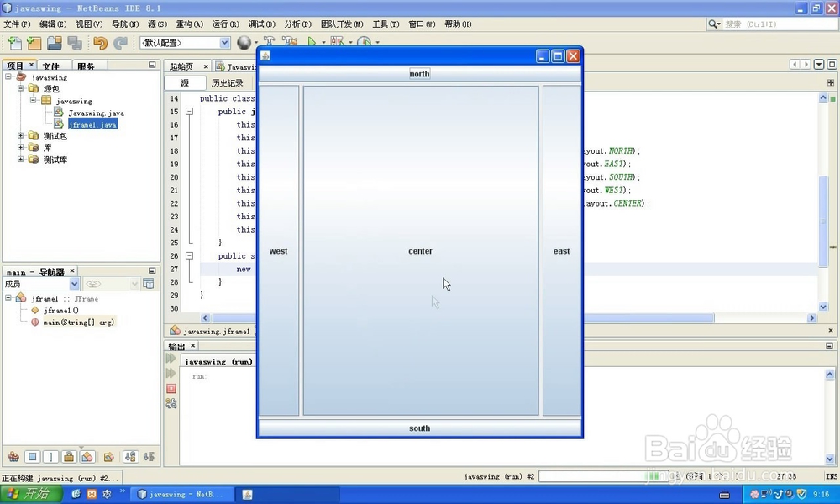This screenshot has width=840, height=504.
Task: Click the Clean and Build icon
Action: click(x=290, y=41)
